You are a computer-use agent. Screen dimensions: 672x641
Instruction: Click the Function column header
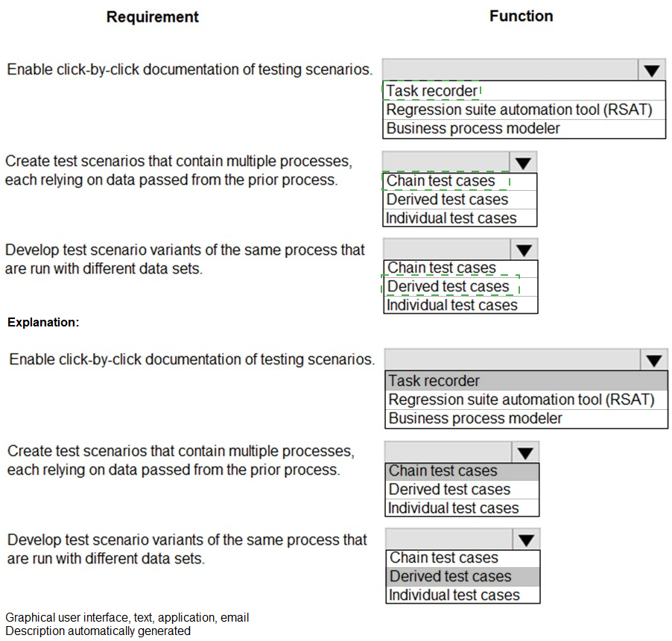click(x=522, y=16)
